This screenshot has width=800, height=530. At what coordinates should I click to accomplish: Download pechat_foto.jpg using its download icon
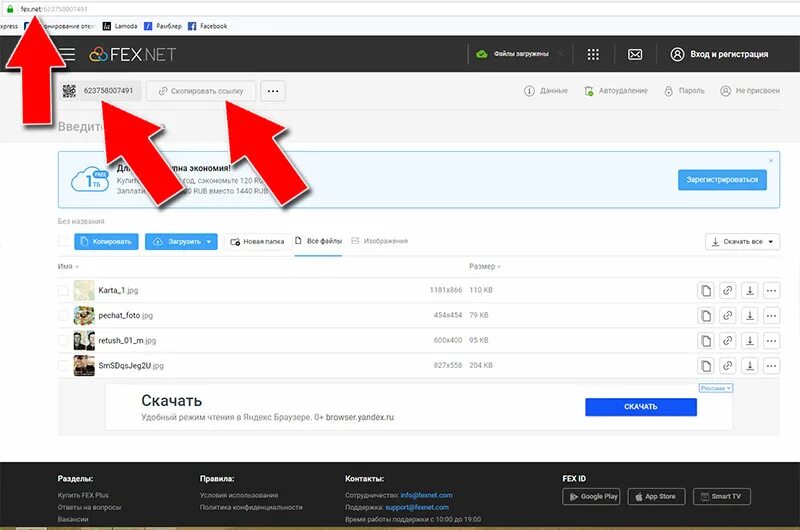pyautogui.click(x=749, y=315)
